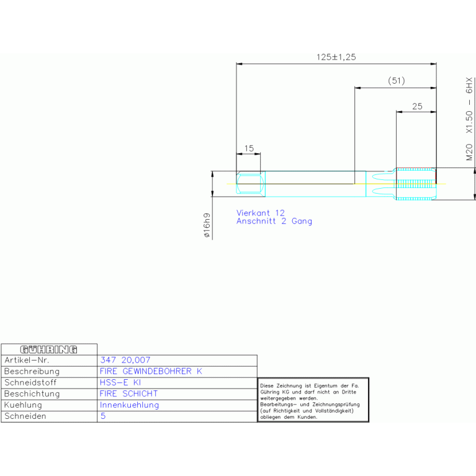Image resolution: width=476 pixels, height=476 pixels.
Task: Click the square shank end of the tap drawing
Action: (251, 184)
